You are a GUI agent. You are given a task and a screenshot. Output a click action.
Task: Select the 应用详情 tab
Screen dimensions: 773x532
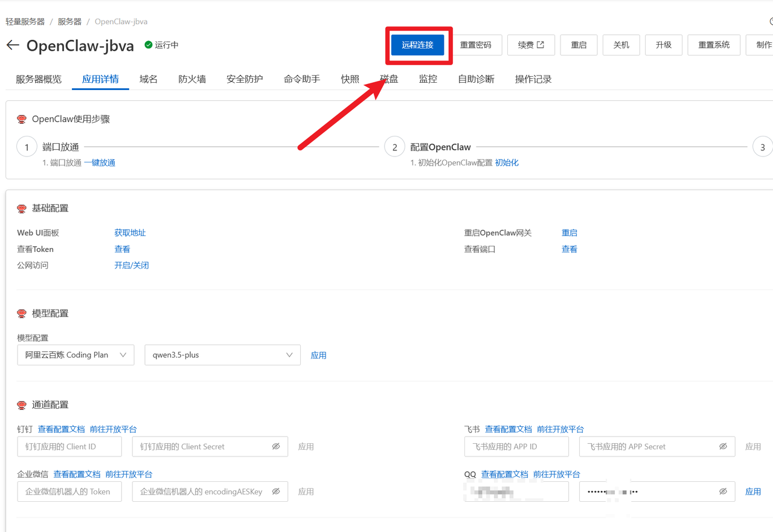point(100,79)
